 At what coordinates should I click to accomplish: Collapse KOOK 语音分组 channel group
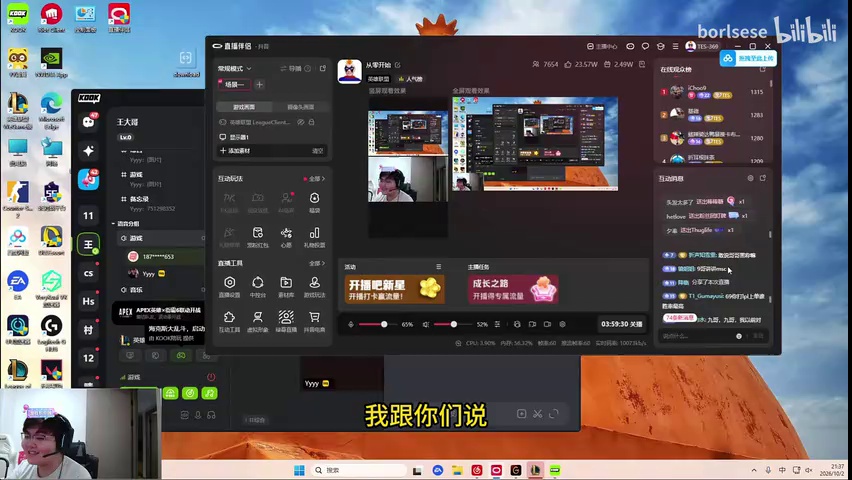click(x=126, y=223)
